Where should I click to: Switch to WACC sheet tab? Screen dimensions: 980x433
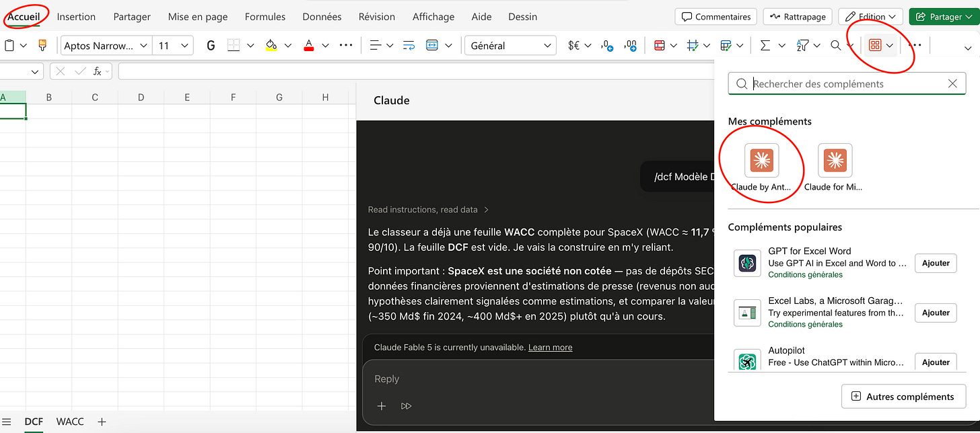point(70,422)
